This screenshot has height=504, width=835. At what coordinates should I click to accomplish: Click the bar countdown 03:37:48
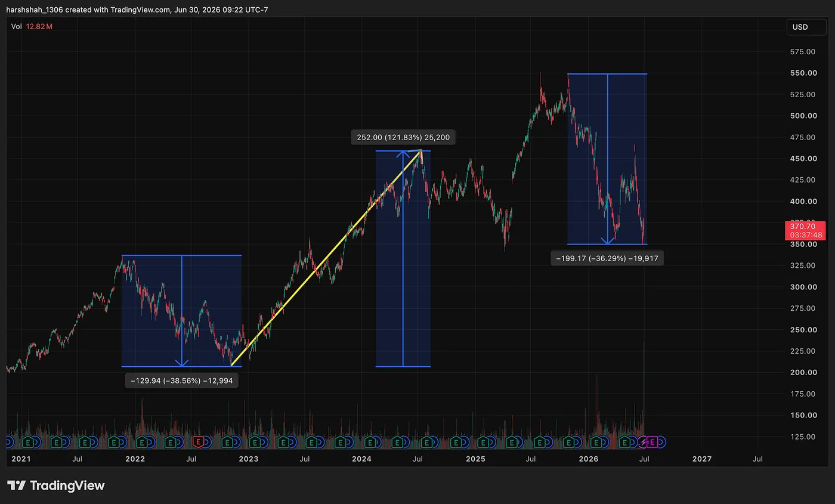(x=805, y=235)
